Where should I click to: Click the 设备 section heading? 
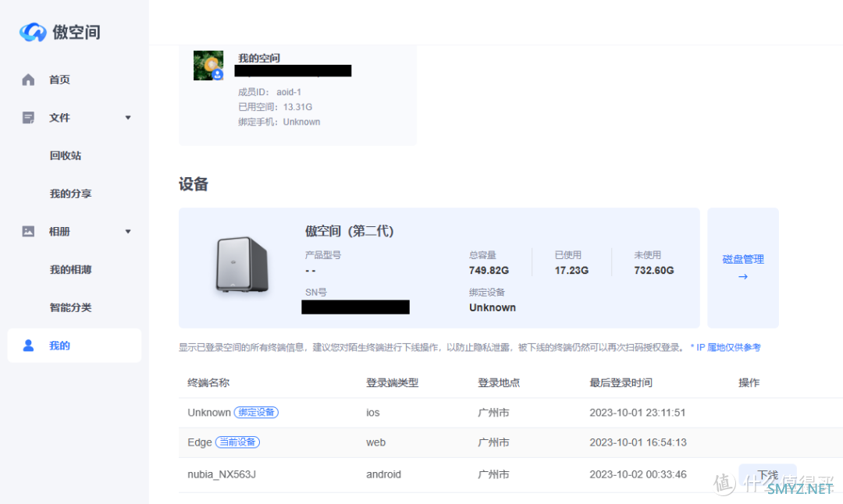(x=194, y=184)
